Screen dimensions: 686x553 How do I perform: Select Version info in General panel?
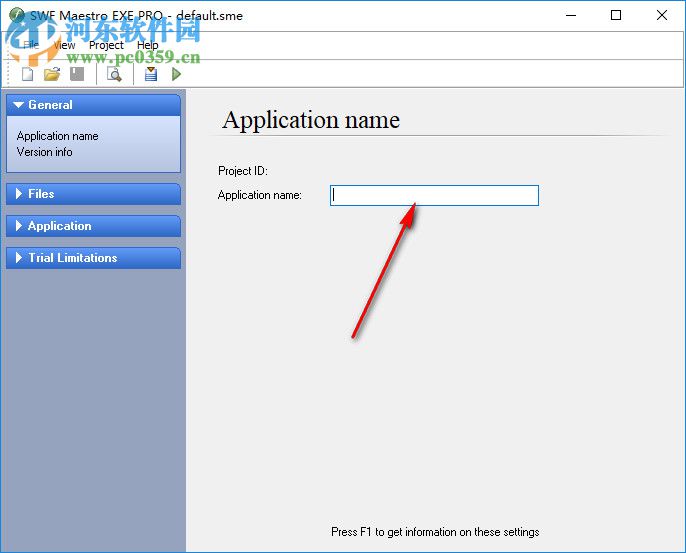[x=45, y=152]
